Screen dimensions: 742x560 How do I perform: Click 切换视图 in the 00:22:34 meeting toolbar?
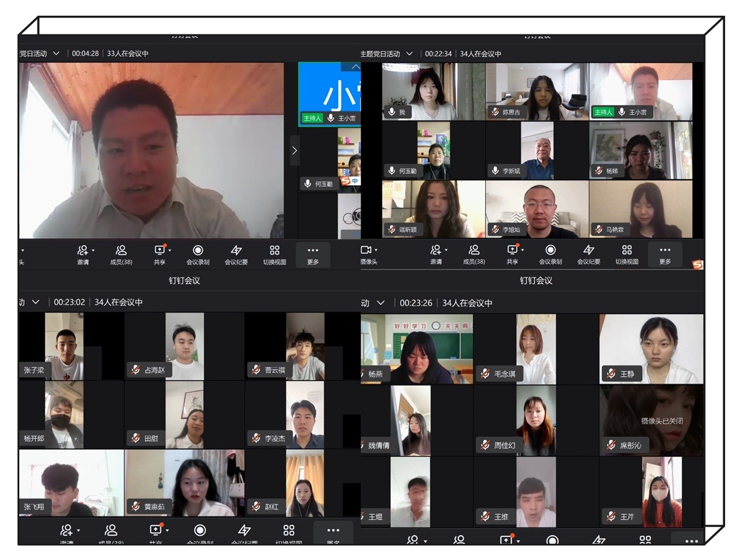tap(627, 254)
